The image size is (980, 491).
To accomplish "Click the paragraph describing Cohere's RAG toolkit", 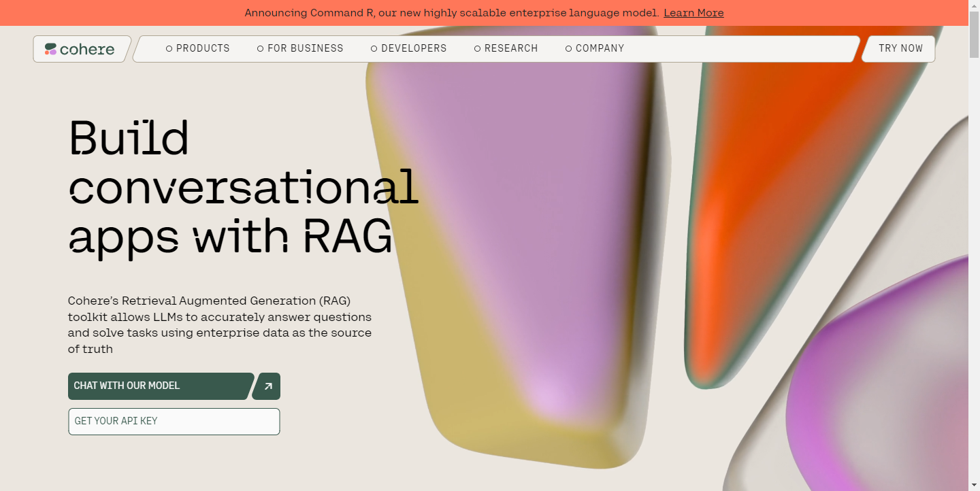I will pos(220,325).
